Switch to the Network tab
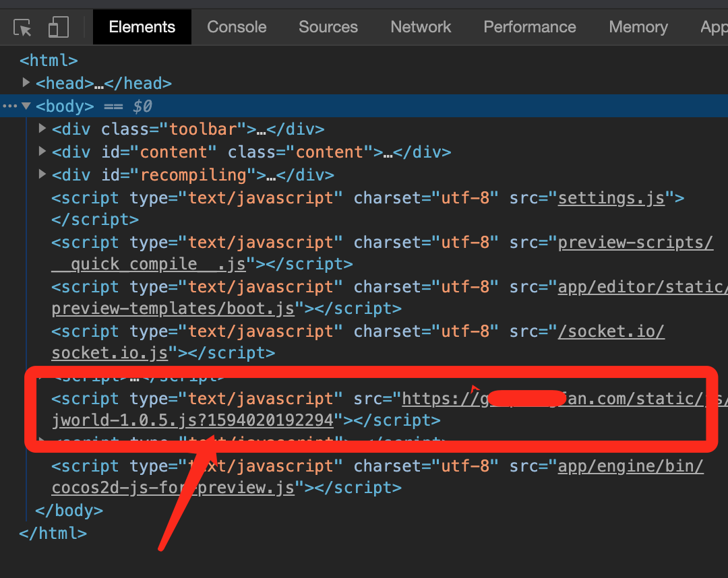 click(420, 27)
